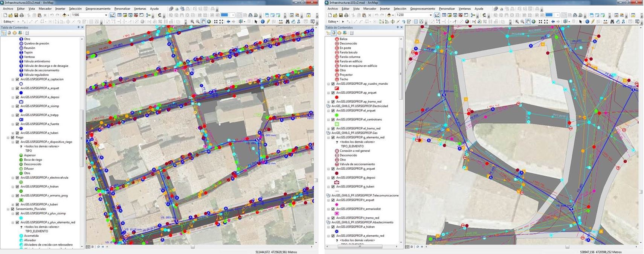This screenshot has height=254, width=644.
Task: Open Ayuda menu in right window
Action: [479, 9]
